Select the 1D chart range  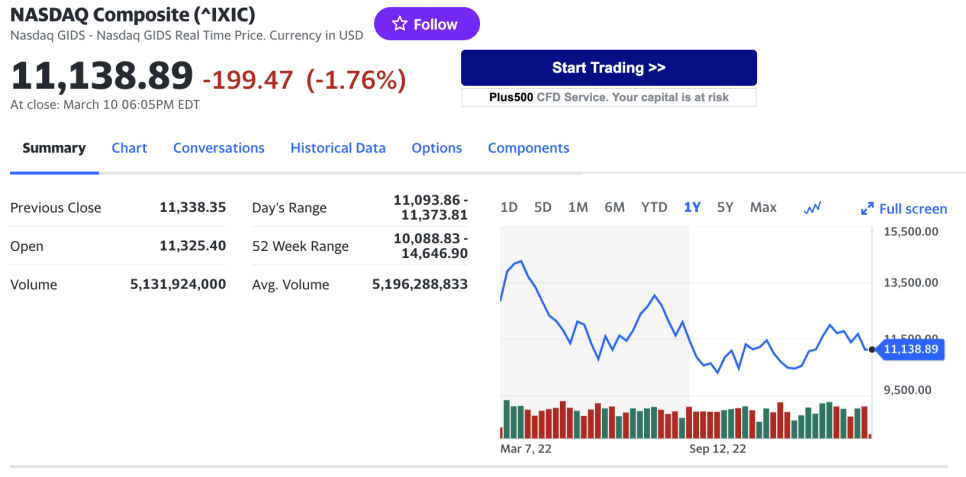509,207
